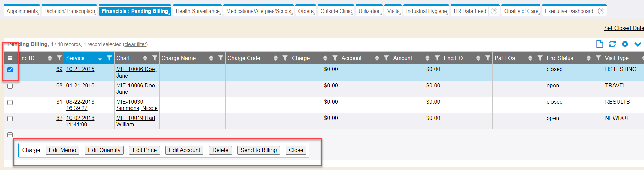The height and width of the screenshot is (170, 644).
Task: Open the Charge Name column filter
Action: (220, 58)
